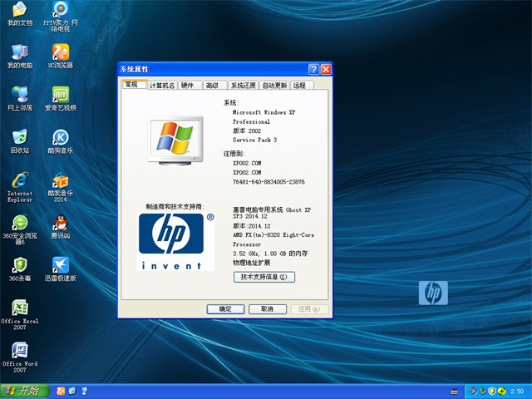Launch 迅雷极速版 download shortcut
Screen dimensions: 532x399
coord(60,267)
